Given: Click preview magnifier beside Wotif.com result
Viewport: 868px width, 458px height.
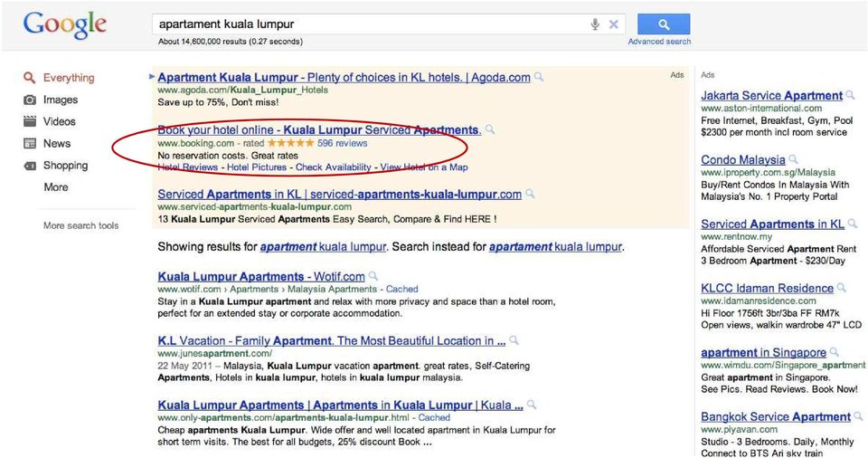Looking at the screenshot, I should tap(373, 276).
